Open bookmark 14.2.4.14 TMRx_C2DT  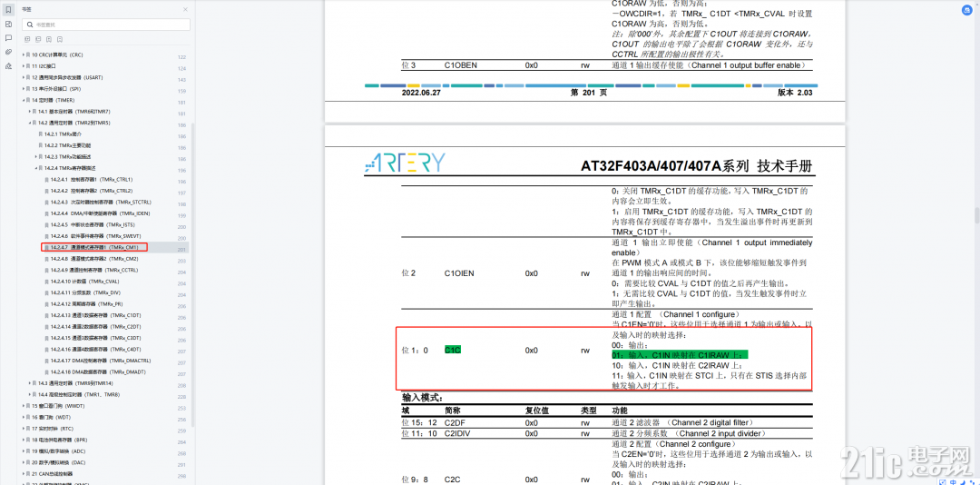(x=96, y=326)
